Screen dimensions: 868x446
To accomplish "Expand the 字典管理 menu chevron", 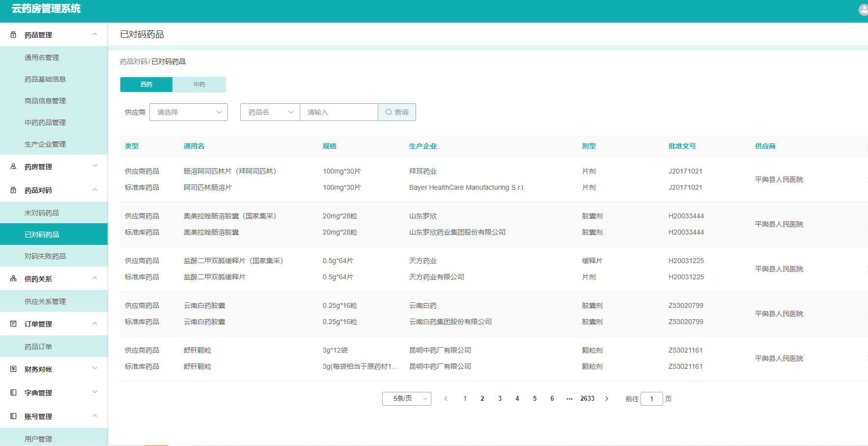I will [95, 392].
